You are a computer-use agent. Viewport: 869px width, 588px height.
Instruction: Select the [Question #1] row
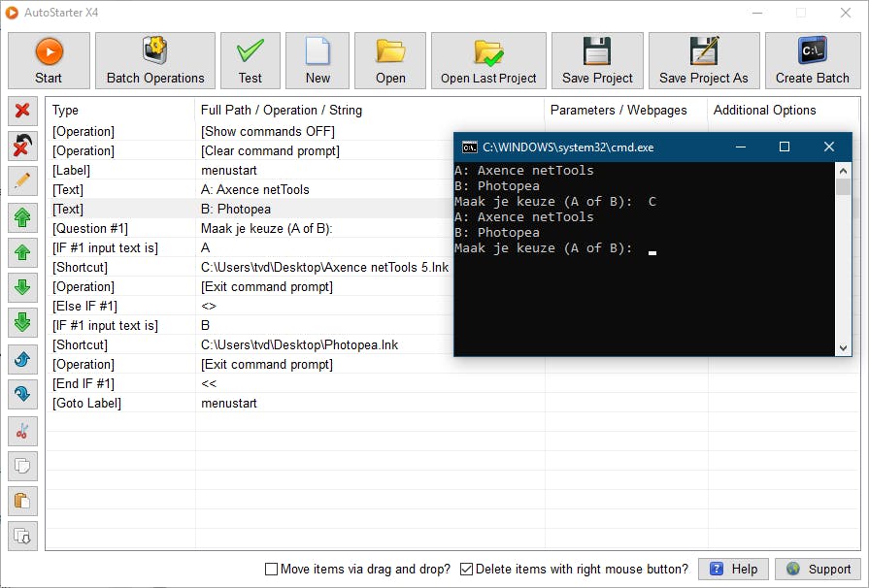coord(250,228)
